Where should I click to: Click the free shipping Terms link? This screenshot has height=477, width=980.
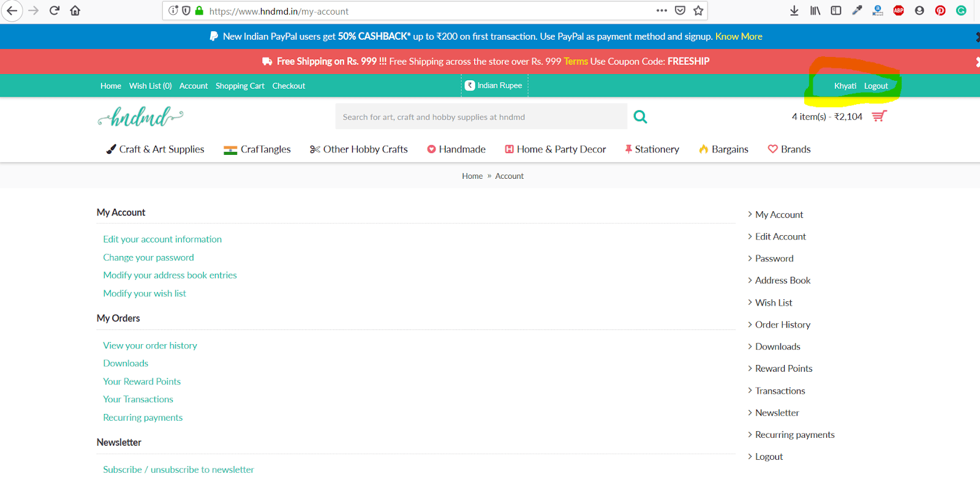point(576,61)
